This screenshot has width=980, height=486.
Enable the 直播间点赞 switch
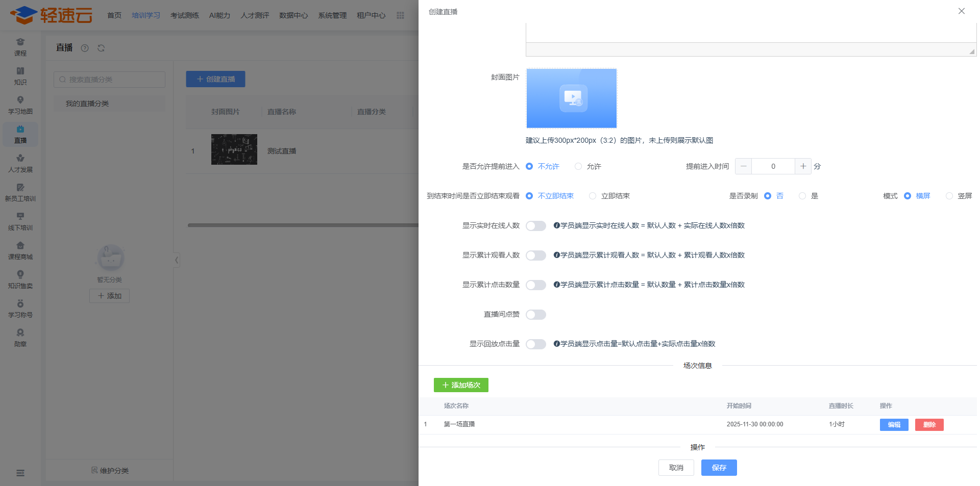[536, 315]
